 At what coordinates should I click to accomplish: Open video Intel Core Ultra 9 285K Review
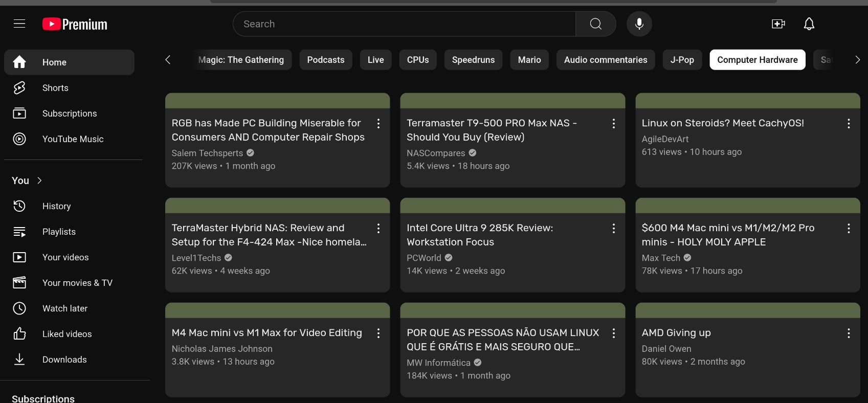pyautogui.click(x=480, y=235)
